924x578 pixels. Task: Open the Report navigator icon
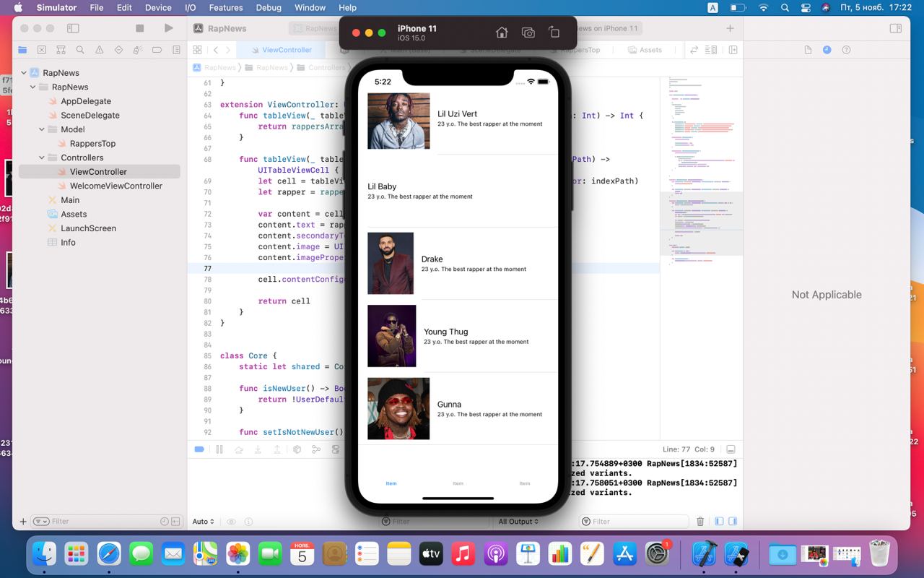176,50
